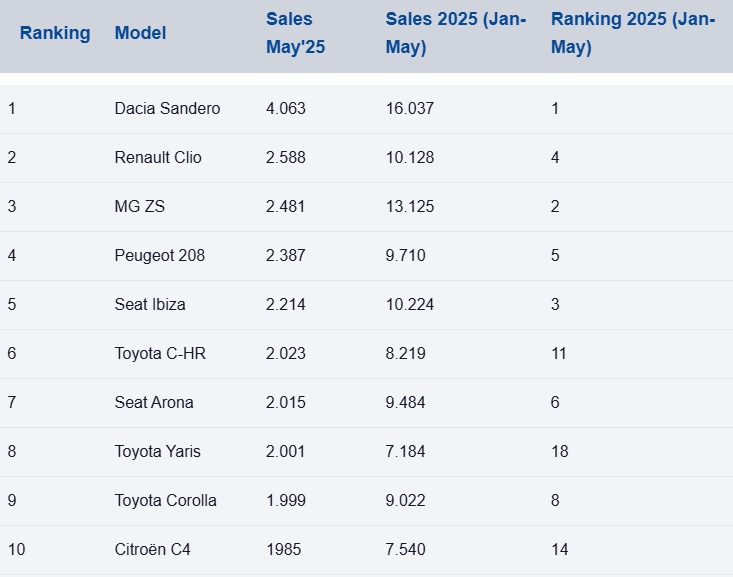Viewport: 733px width, 577px height.
Task: Click the Renault Clio model name
Action: point(158,157)
